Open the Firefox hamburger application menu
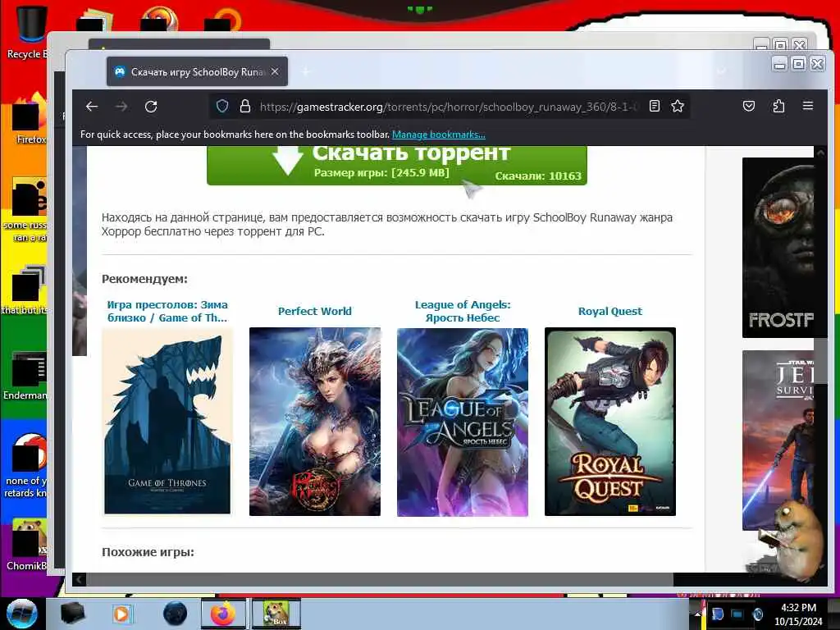 tap(808, 106)
